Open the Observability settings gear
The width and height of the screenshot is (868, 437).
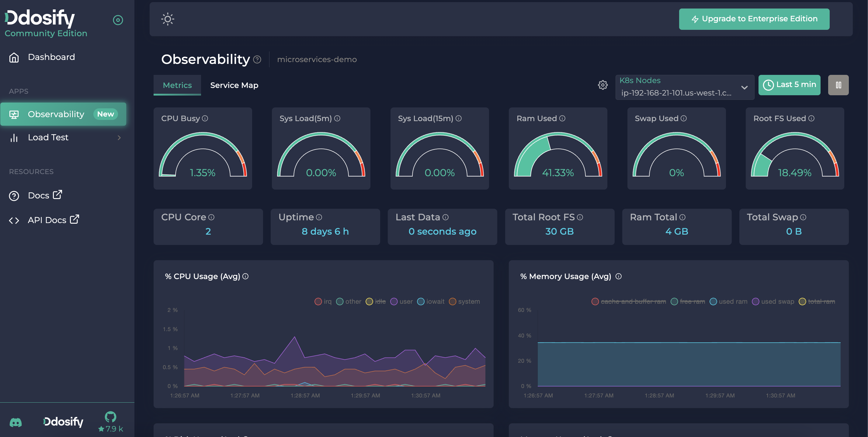(x=602, y=85)
